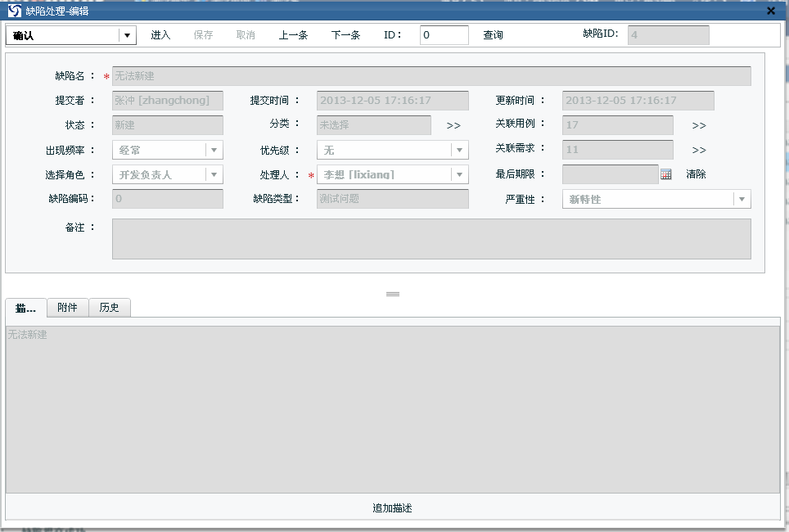This screenshot has height=532, width=789.
Task: Click the >> button next to 关联需求
Action: (x=699, y=151)
